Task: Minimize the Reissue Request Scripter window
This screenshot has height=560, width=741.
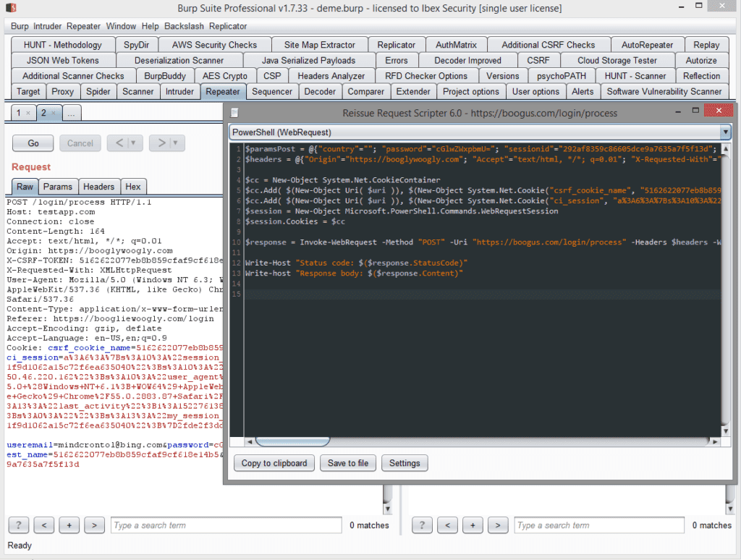Action: click(x=678, y=111)
